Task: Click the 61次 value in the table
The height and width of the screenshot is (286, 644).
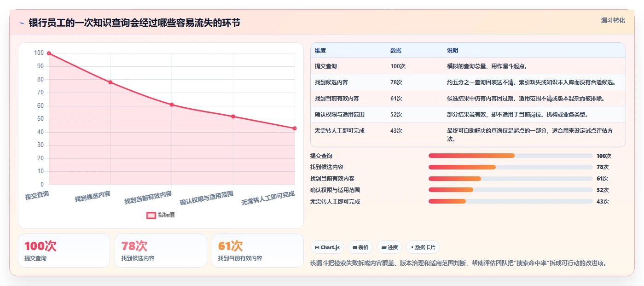Action: click(x=396, y=99)
